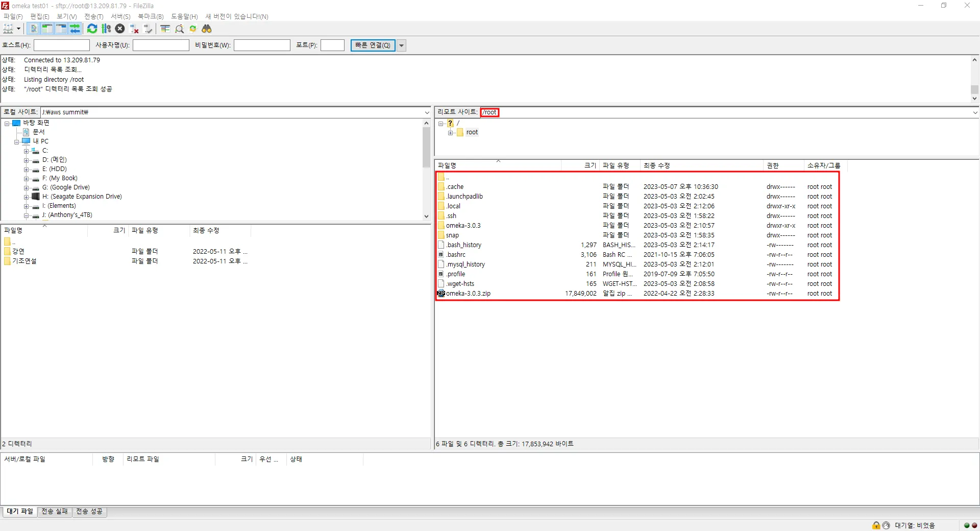Select the snap folder icon
This screenshot has width=980, height=531.
442,235
